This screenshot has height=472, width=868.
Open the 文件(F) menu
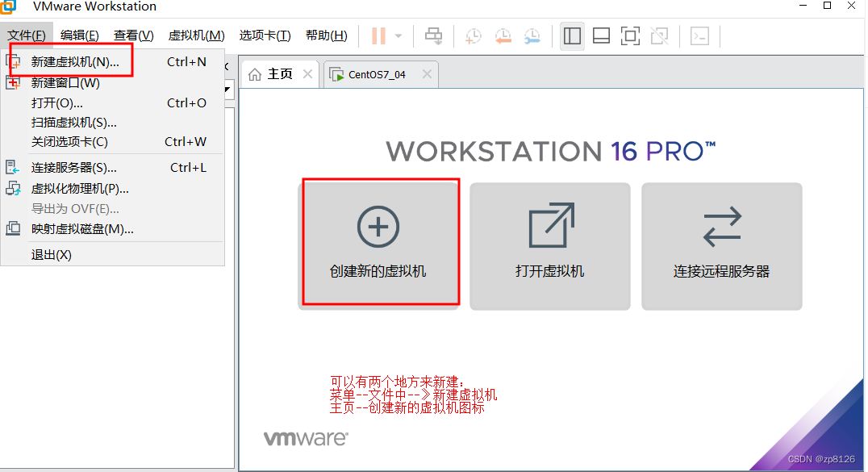[27, 36]
